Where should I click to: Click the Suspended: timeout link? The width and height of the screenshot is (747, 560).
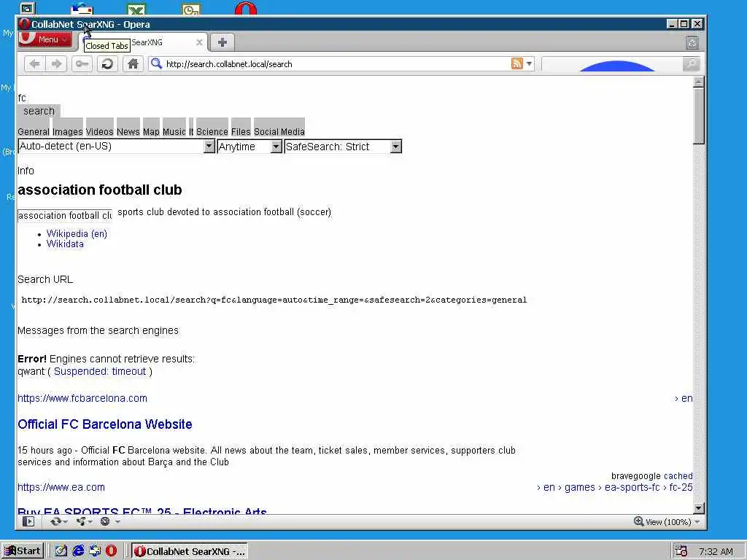click(100, 371)
